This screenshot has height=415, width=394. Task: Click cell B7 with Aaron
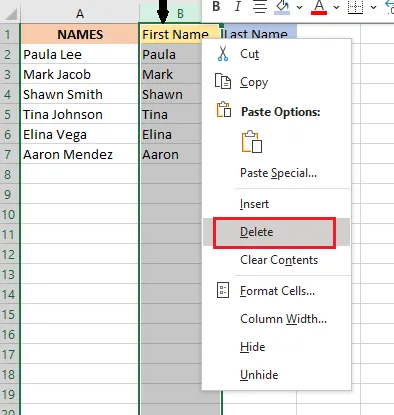point(171,154)
